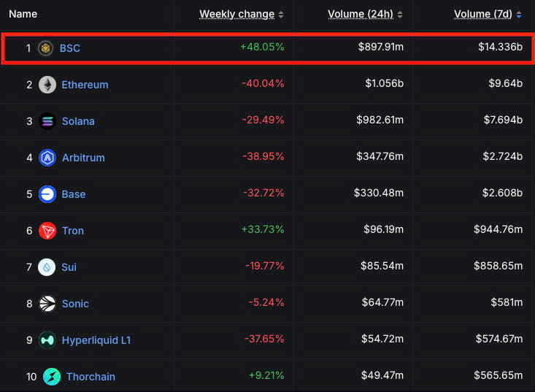Open the Ethereum chain link

coord(85,85)
